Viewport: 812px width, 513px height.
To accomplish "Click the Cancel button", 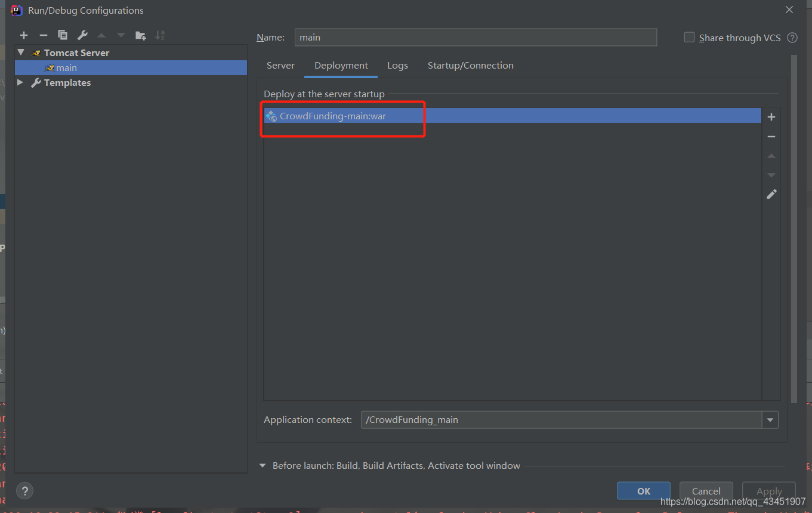I will click(x=706, y=491).
